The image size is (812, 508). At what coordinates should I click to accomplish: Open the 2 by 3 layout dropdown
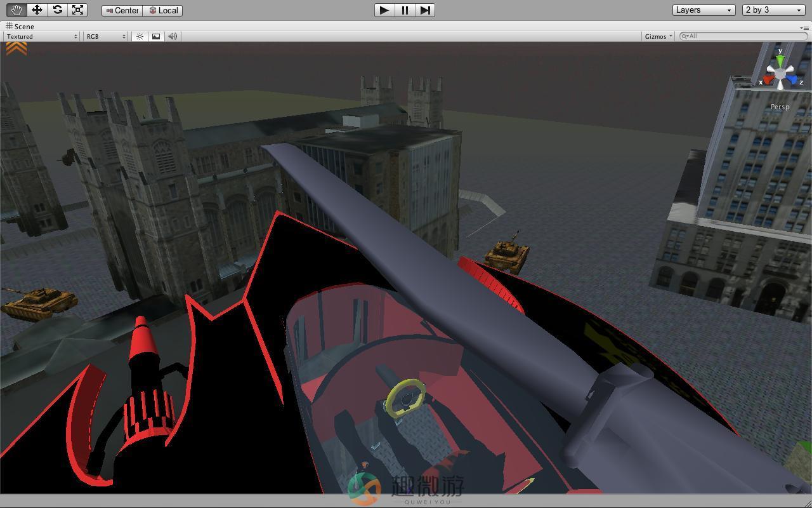(x=774, y=10)
